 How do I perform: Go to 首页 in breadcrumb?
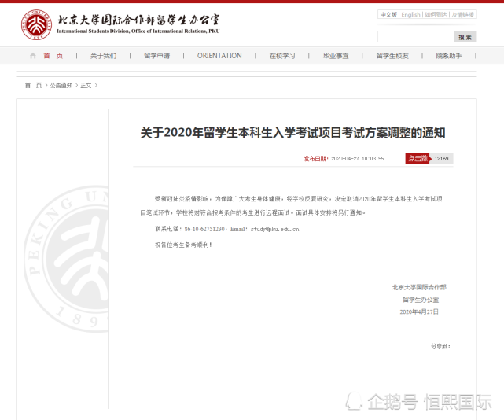point(34,85)
